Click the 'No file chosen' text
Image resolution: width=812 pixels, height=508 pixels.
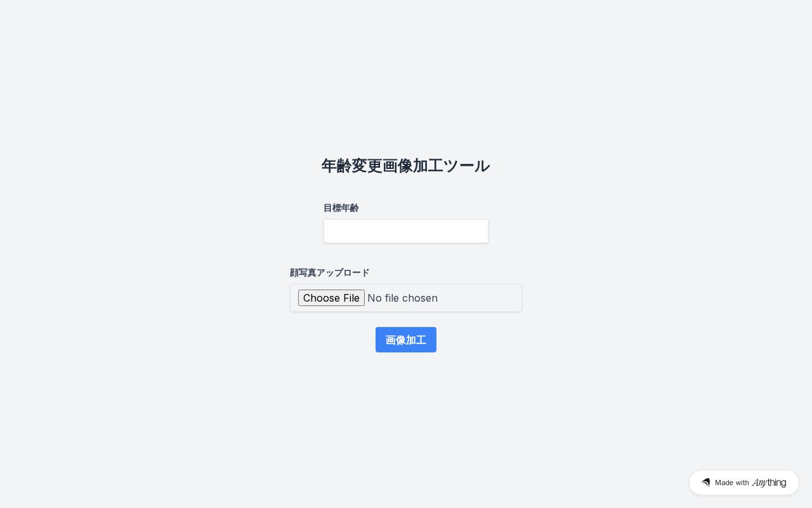tap(402, 298)
